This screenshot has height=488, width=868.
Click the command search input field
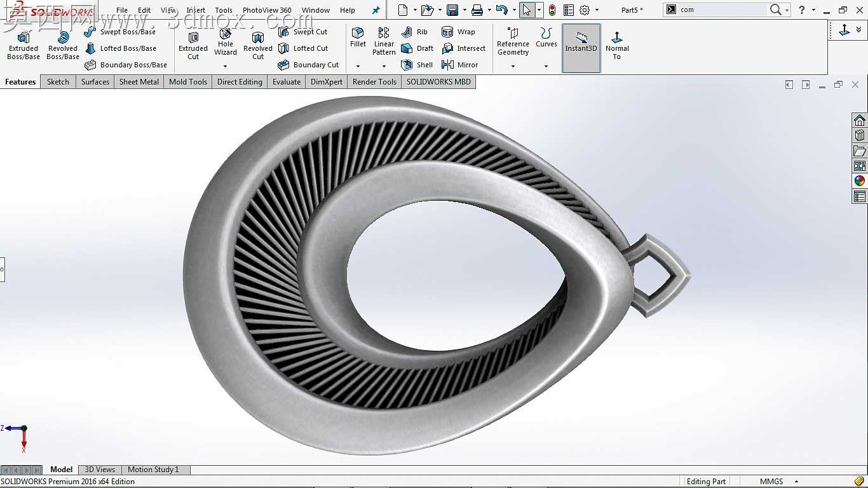click(x=722, y=10)
